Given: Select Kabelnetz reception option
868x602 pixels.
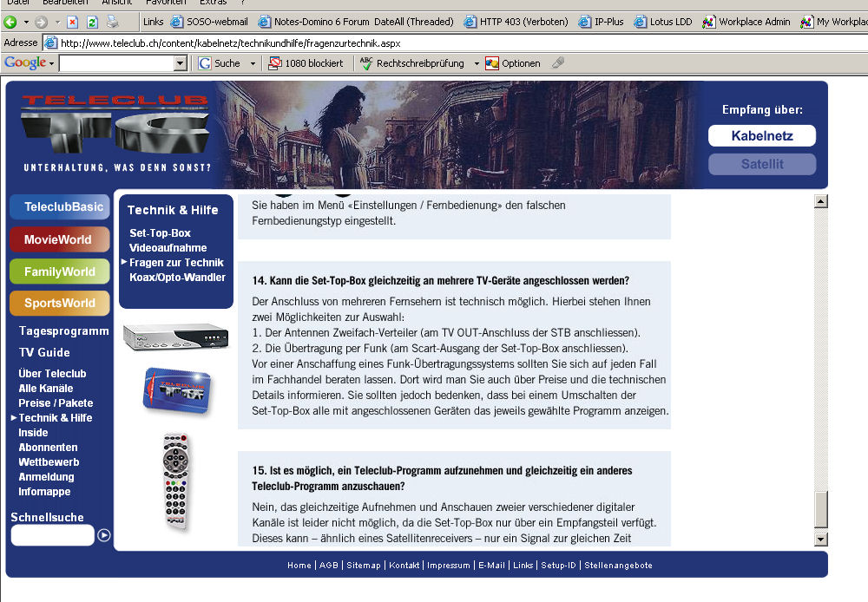Looking at the screenshot, I should [761, 135].
